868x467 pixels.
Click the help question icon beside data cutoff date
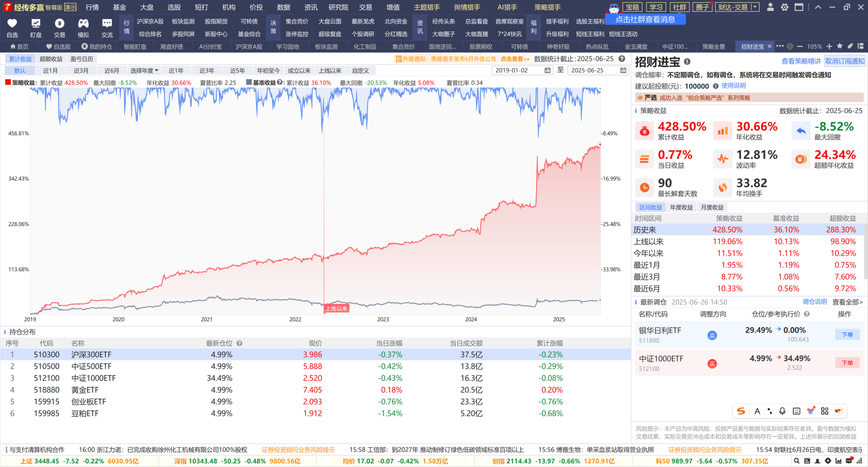tap(622, 59)
